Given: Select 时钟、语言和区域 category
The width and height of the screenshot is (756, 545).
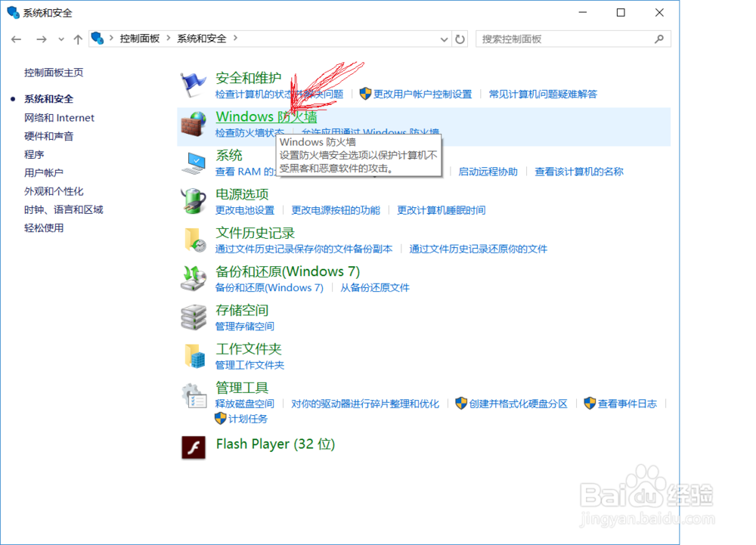Looking at the screenshot, I should point(64,209).
